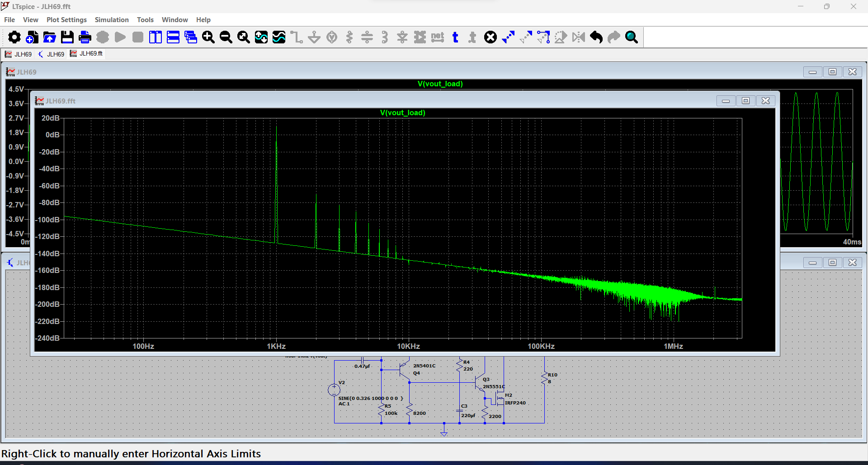Screen dimensions: 868x465
Task: Click the delete X circle icon
Action: [491, 37]
